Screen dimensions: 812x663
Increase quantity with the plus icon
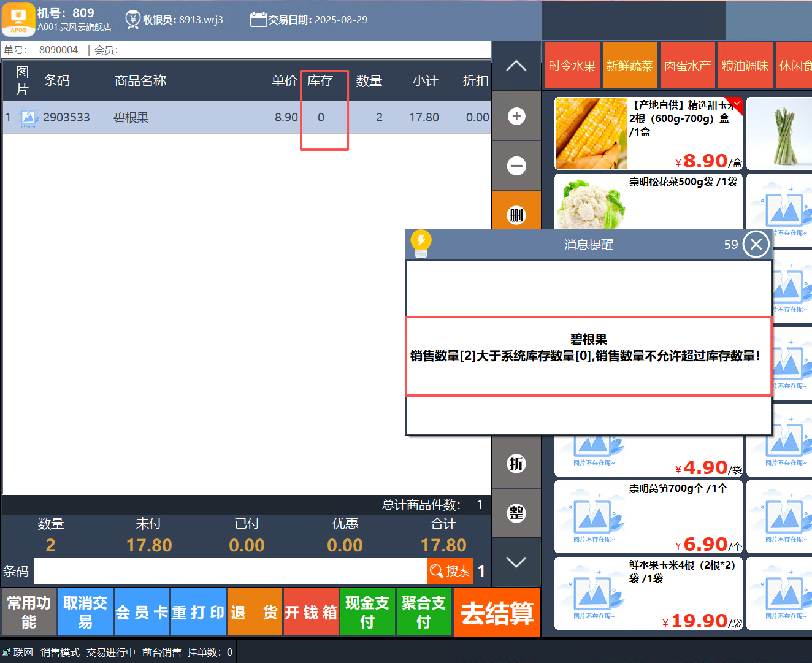[516, 116]
